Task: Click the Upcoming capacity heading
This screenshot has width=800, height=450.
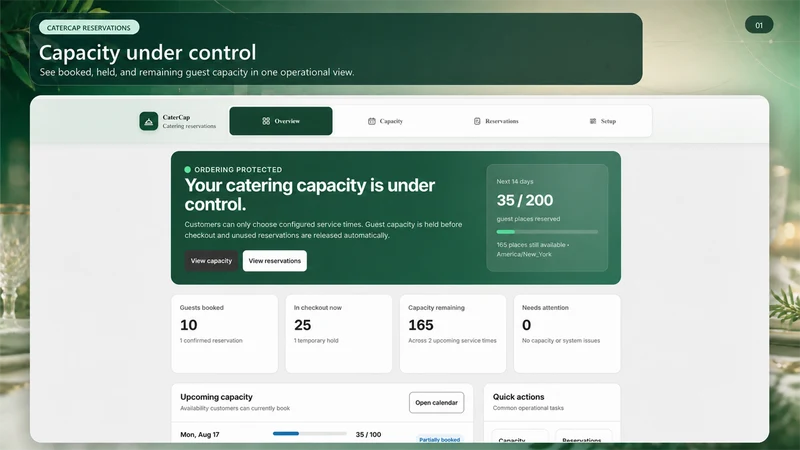Action: point(216,397)
